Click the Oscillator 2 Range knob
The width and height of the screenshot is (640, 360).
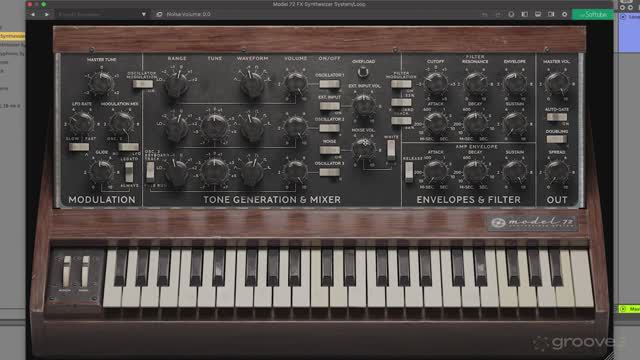coord(177,129)
